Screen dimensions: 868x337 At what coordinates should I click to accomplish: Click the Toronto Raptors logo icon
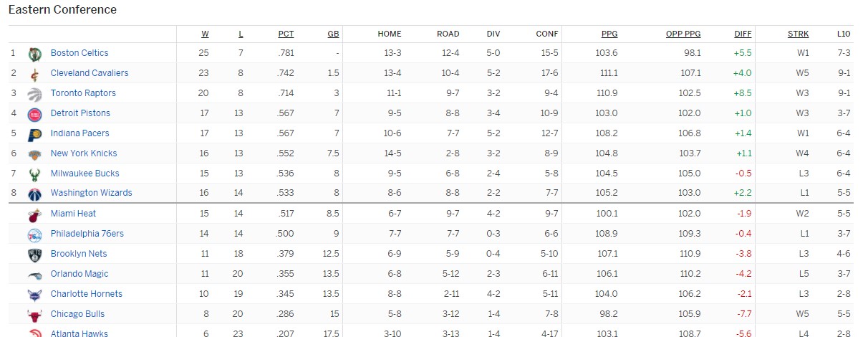click(x=34, y=93)
